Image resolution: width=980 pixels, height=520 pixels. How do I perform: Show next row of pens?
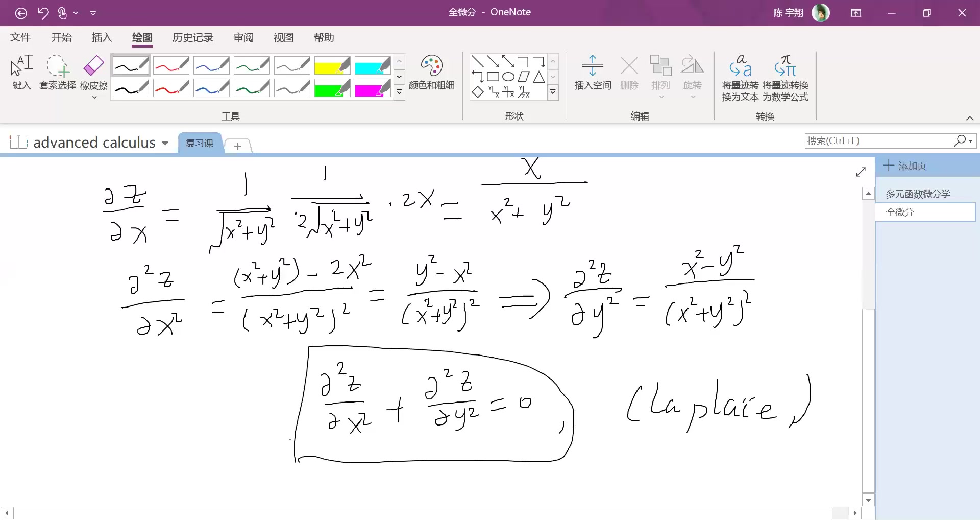399,77
